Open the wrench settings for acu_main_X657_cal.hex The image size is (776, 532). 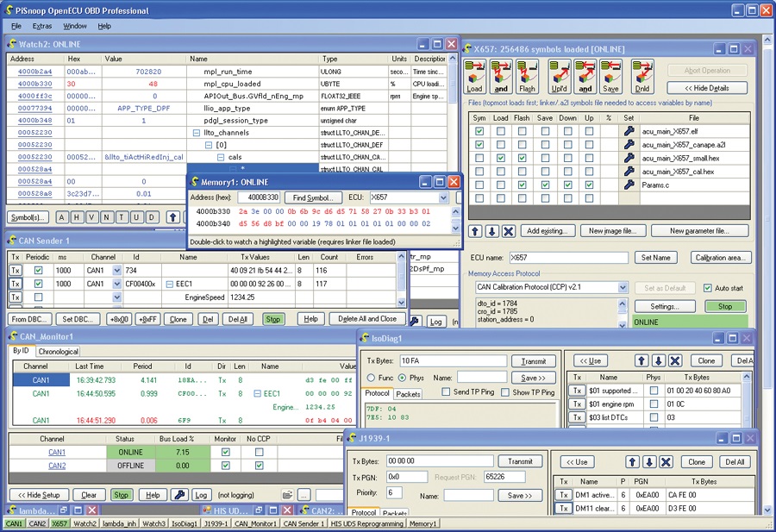629,172
